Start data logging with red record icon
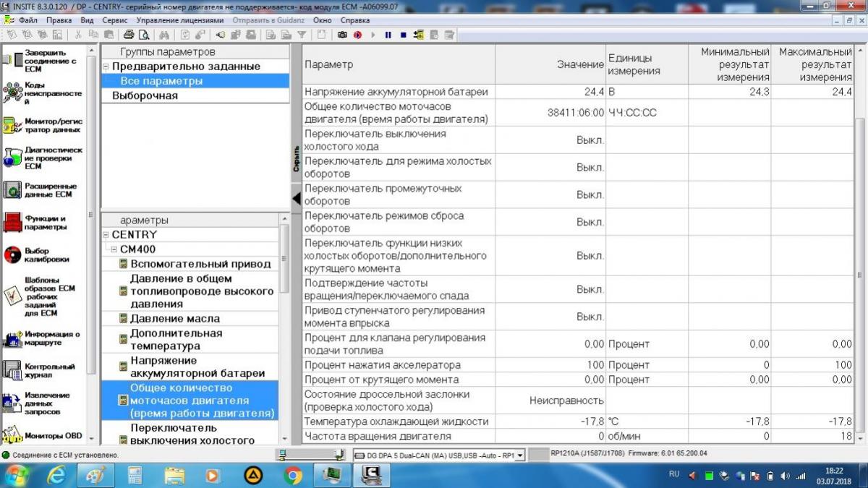Viewport: 868px width, 488px height. pyautogui.click(x=357, y=35)
